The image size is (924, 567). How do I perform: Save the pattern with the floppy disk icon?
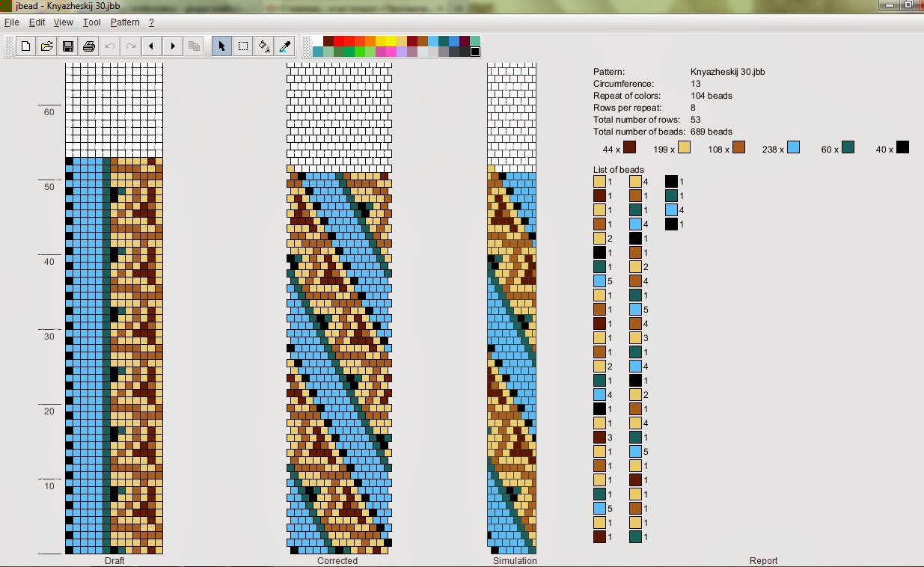click(67, 46)
